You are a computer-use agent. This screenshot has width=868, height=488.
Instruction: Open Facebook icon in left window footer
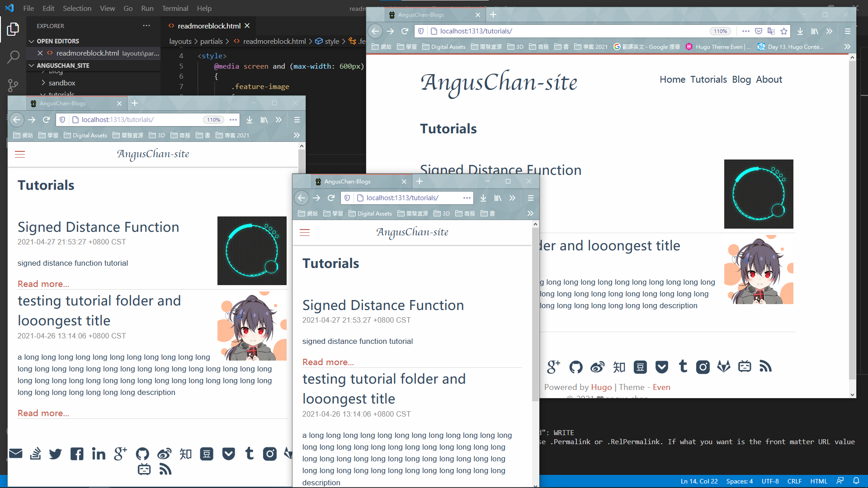tap(77, 454)
